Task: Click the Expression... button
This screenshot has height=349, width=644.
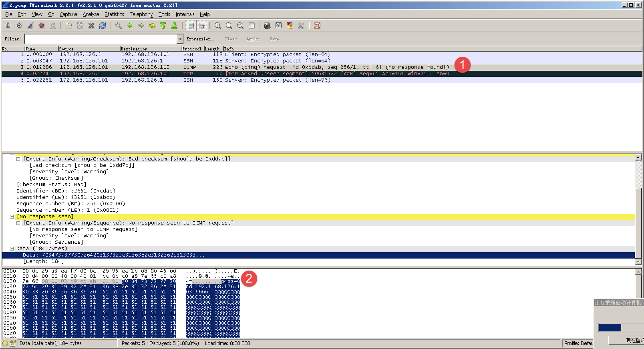Action: pos(201,39)
